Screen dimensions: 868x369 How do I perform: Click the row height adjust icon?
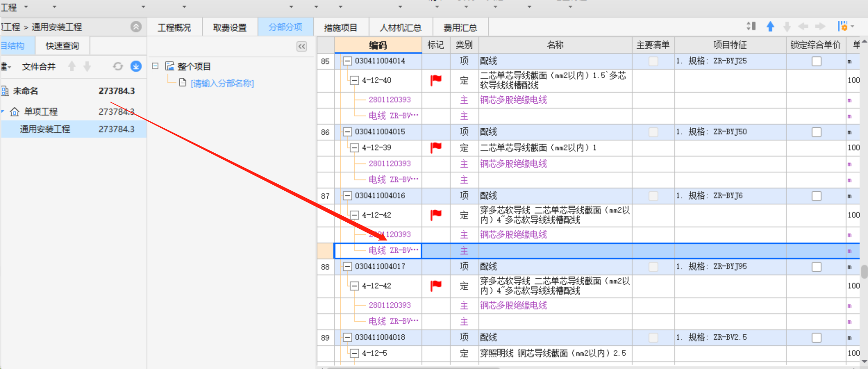coord(751,26)
